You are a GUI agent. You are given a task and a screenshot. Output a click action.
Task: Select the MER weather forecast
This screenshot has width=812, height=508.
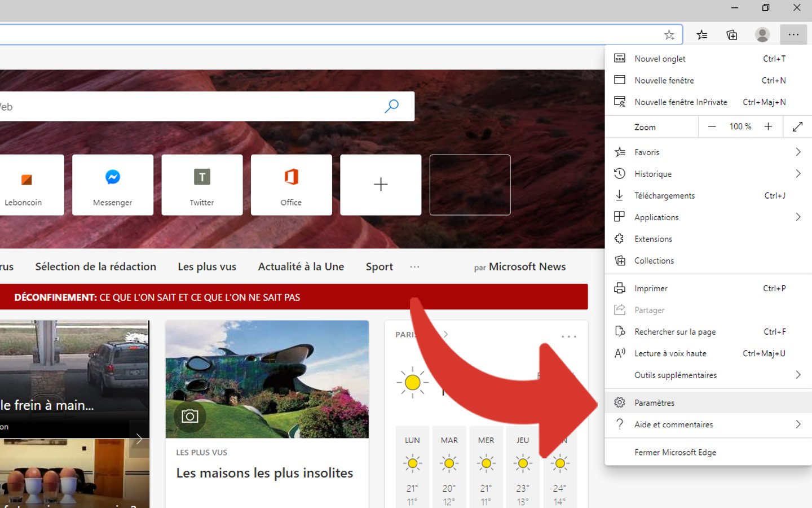pyautogui.click(x=486, y=467)
